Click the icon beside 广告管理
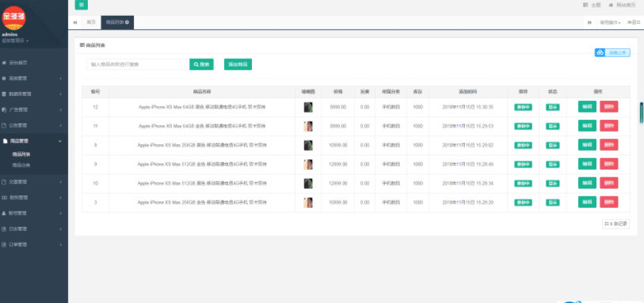644x303 pixels. pos(4,109)
